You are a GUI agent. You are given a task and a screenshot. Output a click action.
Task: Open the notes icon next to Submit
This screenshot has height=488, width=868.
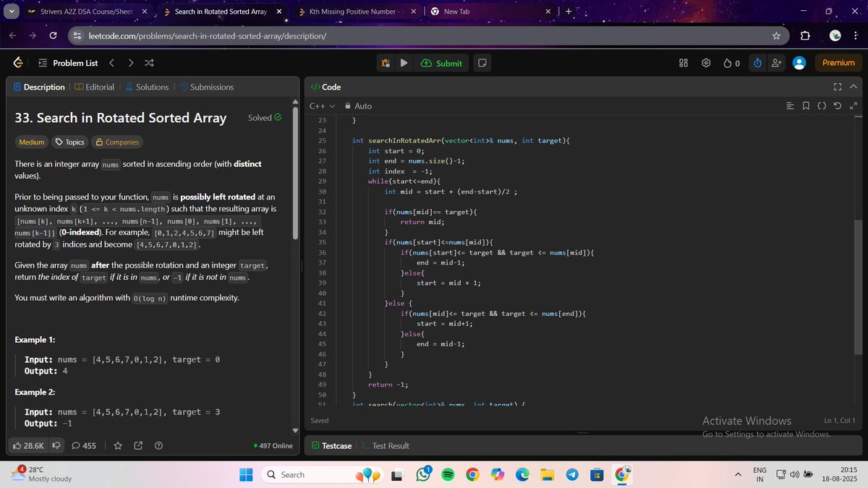[482, 63]
